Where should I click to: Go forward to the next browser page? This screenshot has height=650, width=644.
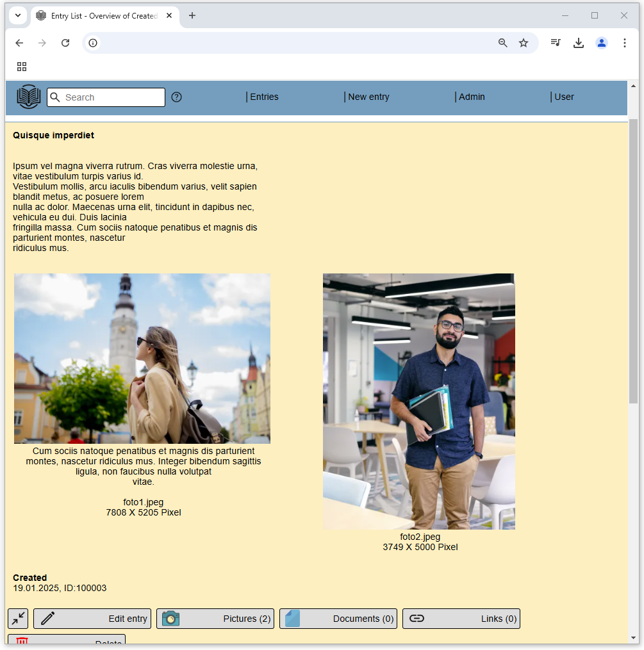click(x=42, y=43)
